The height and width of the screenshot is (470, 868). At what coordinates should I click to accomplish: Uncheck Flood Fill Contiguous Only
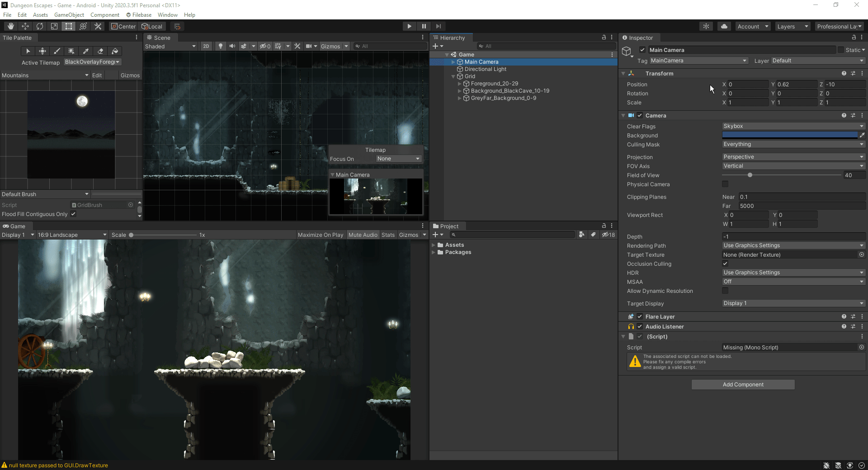point(73,214)
